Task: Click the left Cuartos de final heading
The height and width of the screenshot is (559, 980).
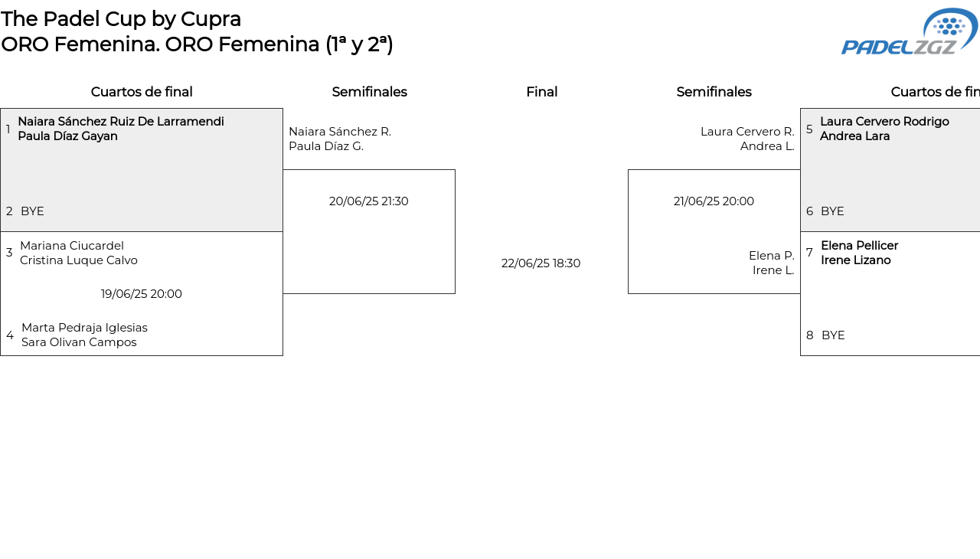Action: 142,92
